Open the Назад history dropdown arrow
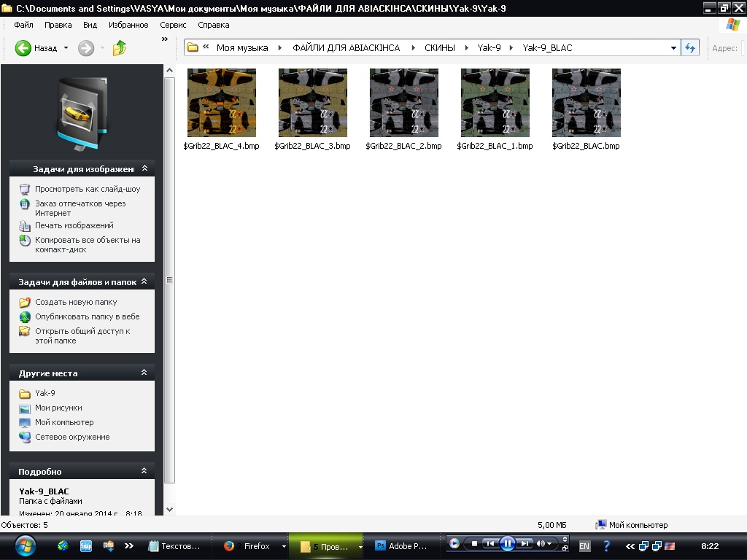Viewport: 747px width, 560px height. (x=66, y=48)
